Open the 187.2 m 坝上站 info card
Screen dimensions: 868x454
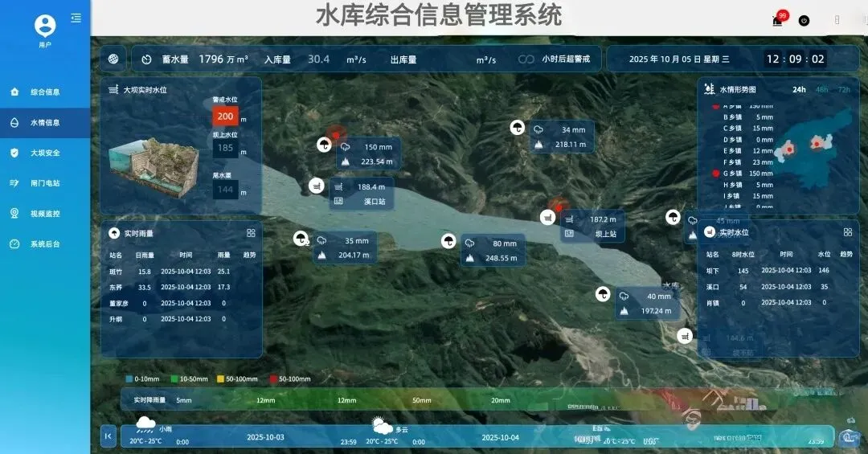point(592,227)
